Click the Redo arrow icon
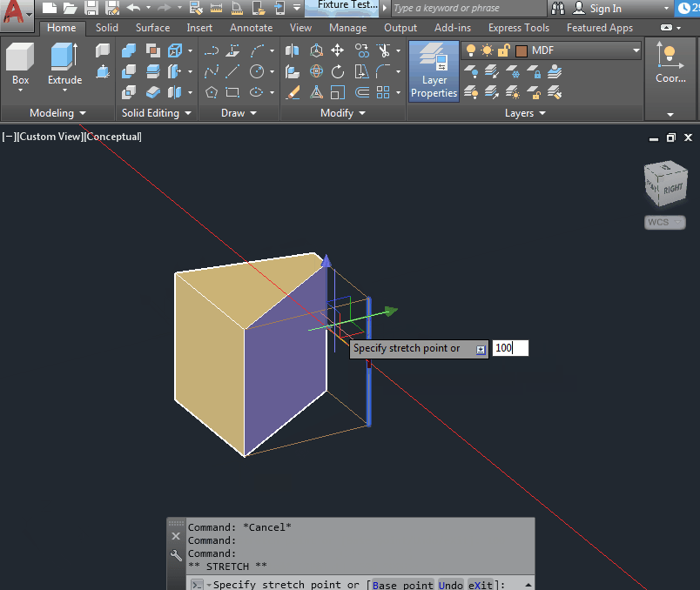 pyautogui.click(x=165, y=8)
